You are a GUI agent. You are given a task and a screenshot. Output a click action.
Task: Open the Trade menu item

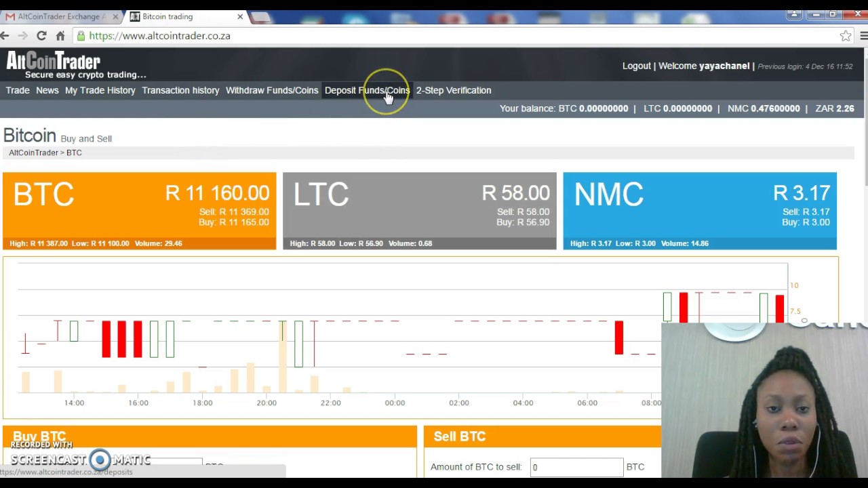click(18, 90)
